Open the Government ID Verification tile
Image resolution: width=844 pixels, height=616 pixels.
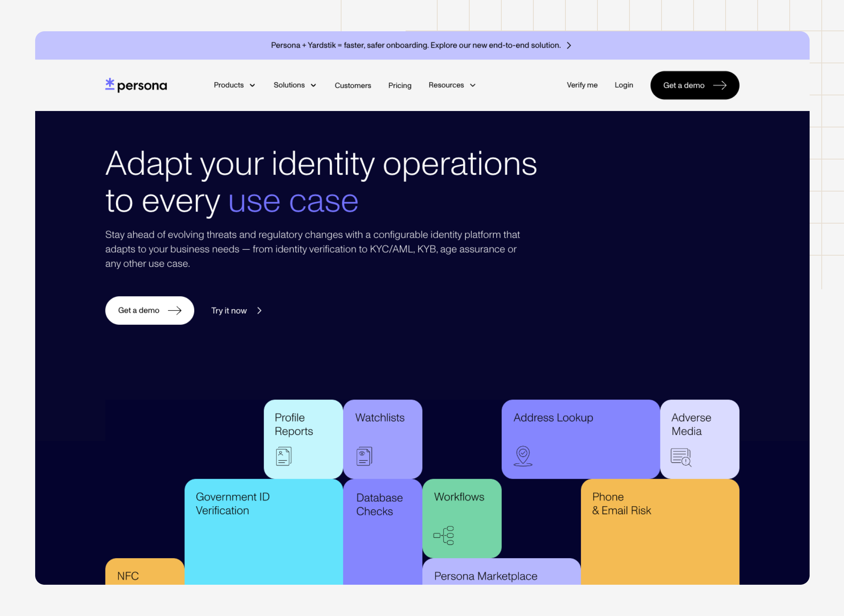tap(264, 532)
